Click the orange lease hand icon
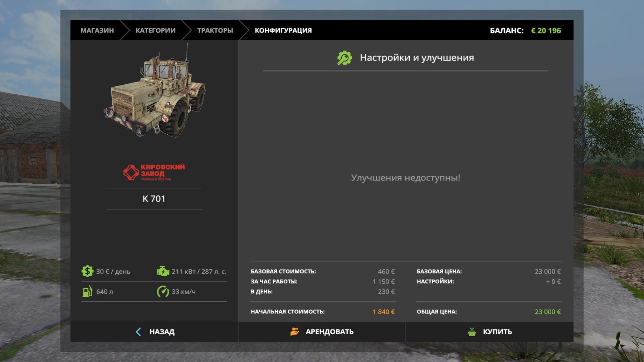The image size is (644, 362). point(294,332)
